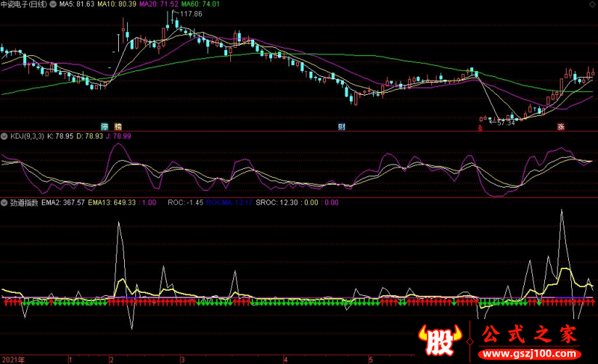Select the MA5 moving average label
598x364 pixels.
point(76,4)
